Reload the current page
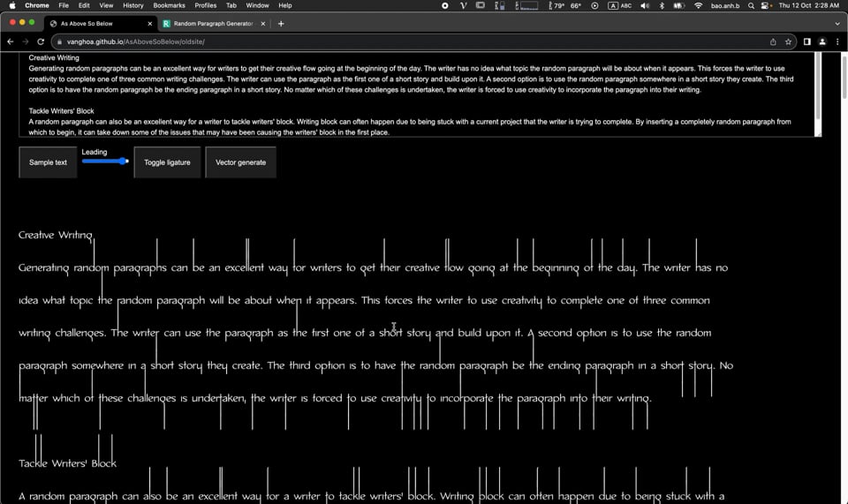The width and height of the screenshot is (848, 504). click(41, 41)
